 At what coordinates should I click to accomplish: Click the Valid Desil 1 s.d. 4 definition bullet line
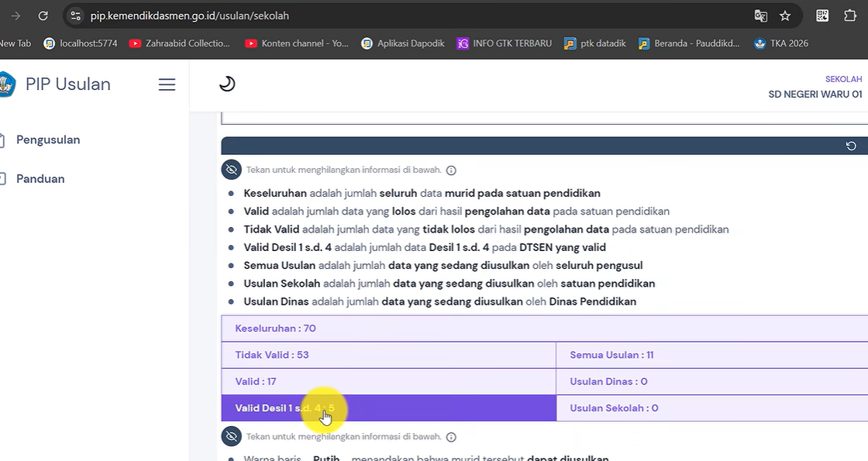click(425, 247)
